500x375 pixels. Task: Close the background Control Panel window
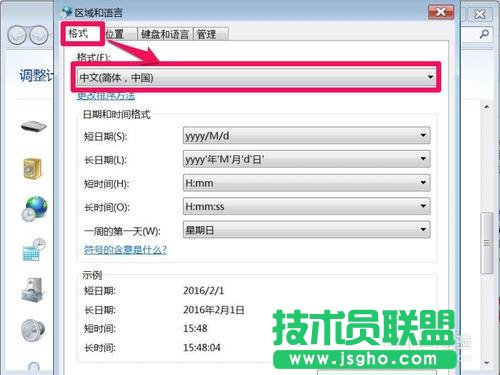[x=479, y=14]
